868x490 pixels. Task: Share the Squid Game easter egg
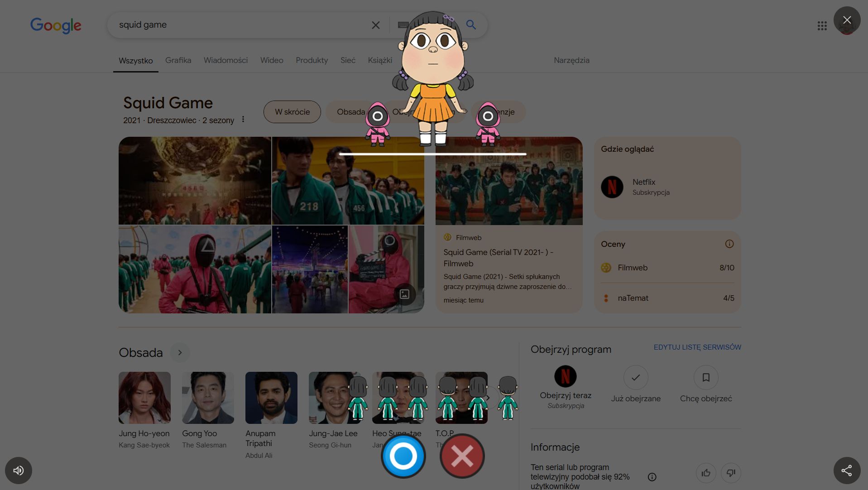pos(847,471)
